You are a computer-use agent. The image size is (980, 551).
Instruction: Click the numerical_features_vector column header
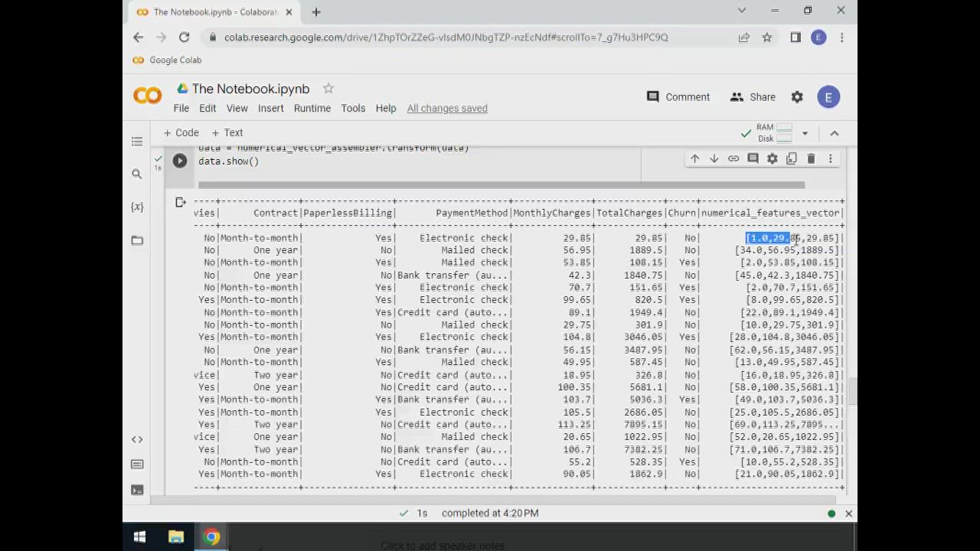pos(771,214)
